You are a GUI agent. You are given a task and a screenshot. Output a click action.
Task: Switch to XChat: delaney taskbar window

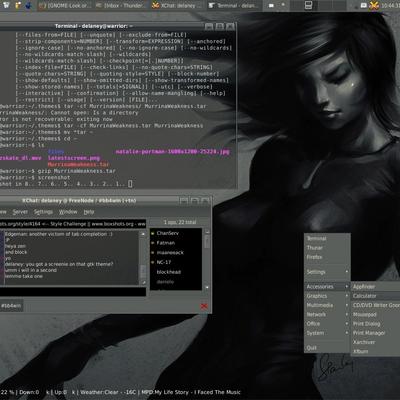coord(177,6)
